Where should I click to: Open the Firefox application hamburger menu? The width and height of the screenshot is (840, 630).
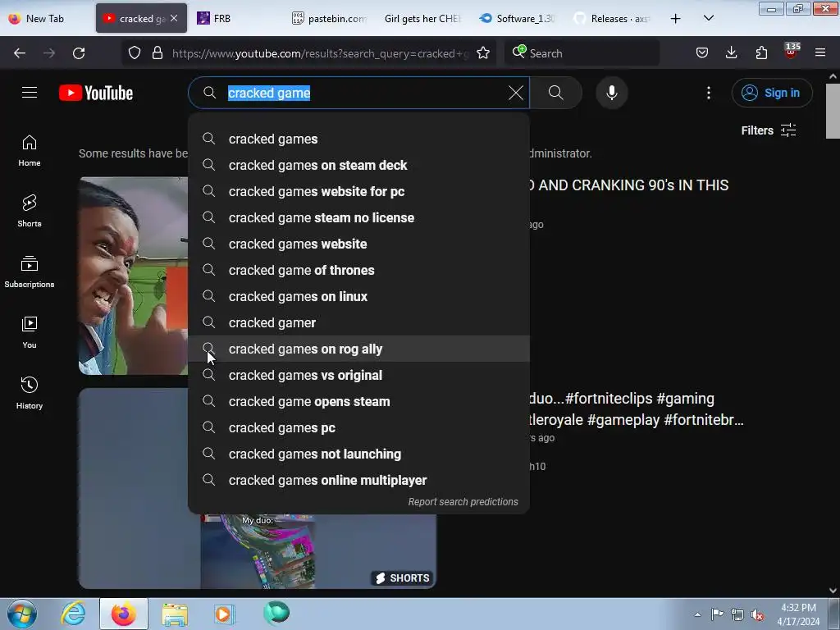click(x=820, y=53)
